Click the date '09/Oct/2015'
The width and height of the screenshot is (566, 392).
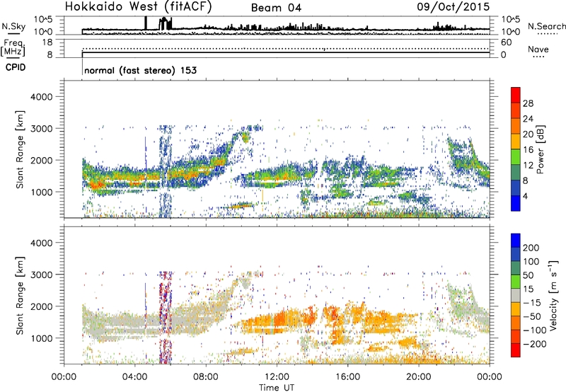[x=454, y=7]
